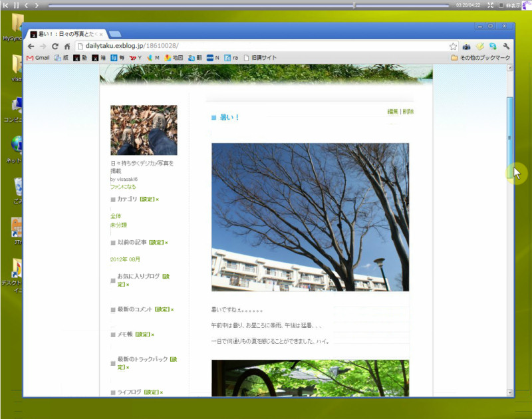This screenshot has height=419, width=532.
Task: Open the 地図 maps bookmark
Action: point(174,58)
